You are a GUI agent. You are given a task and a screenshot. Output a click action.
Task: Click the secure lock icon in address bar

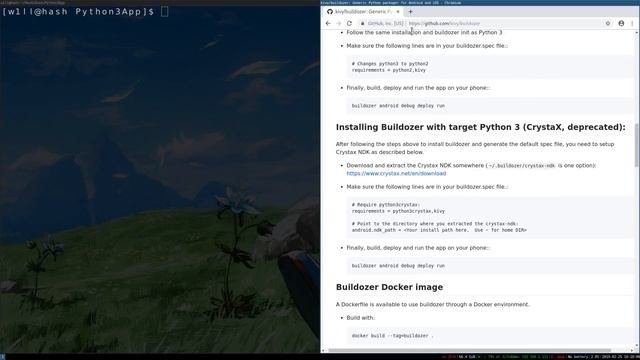(x=362, y=24)
